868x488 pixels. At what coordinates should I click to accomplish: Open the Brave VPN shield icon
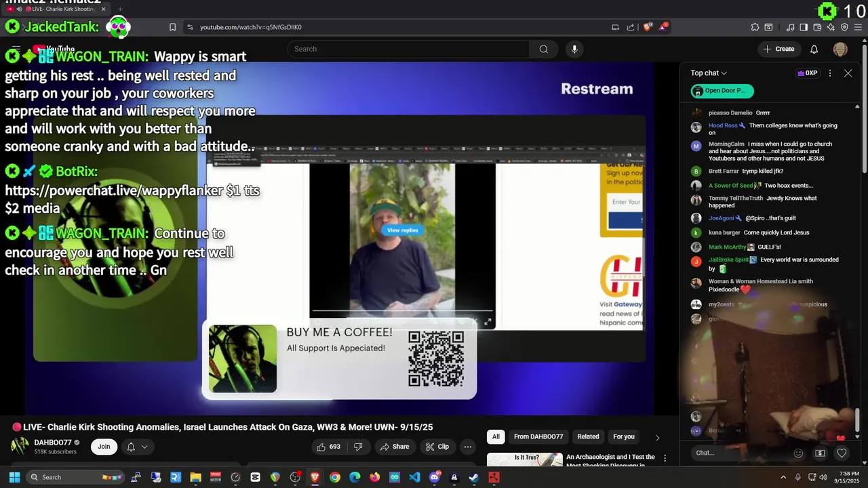point(844,27)
